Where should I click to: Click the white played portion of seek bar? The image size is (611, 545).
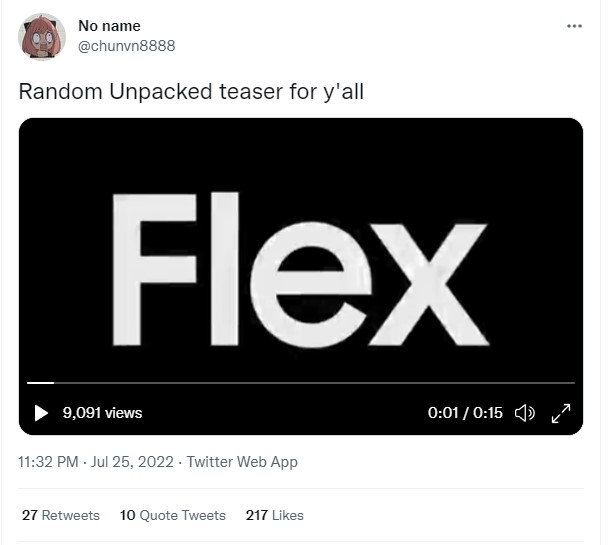pyautogui.click(x=40, y=383)
